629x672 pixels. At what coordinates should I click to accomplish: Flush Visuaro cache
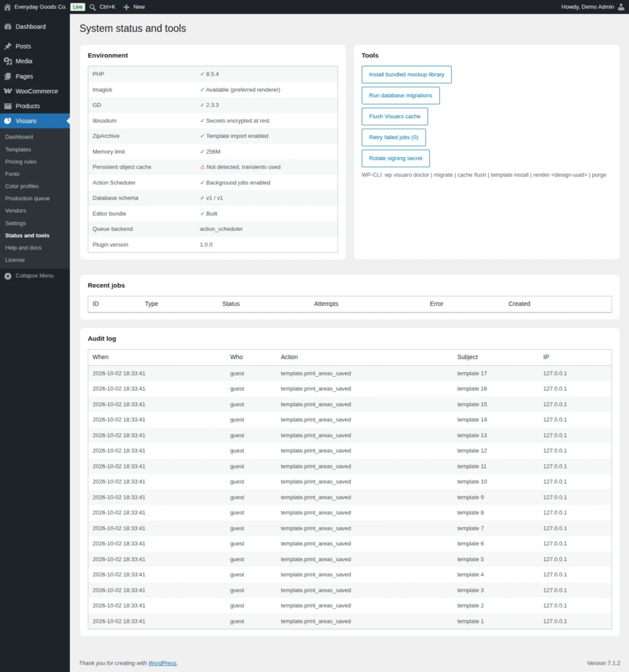click(x=395, y=117)
